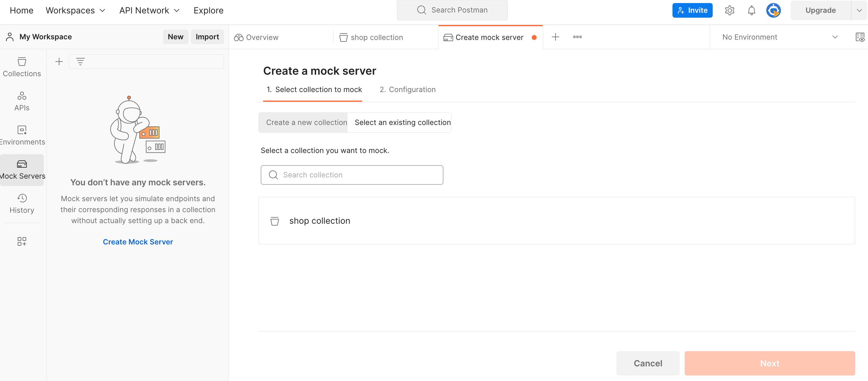Image resolution: width=868 pixels, height=381 pixels.
Task: Click the My Workspace title
Action: [45, 36]
